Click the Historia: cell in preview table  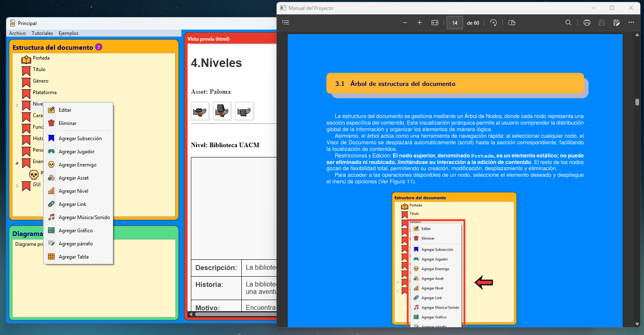click(216, 288)
